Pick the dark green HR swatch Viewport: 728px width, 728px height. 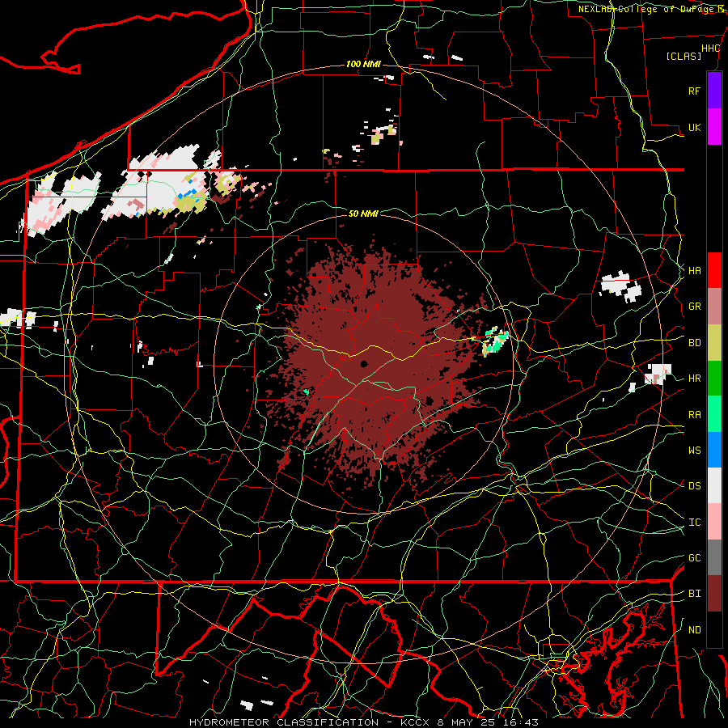[714, 379]
